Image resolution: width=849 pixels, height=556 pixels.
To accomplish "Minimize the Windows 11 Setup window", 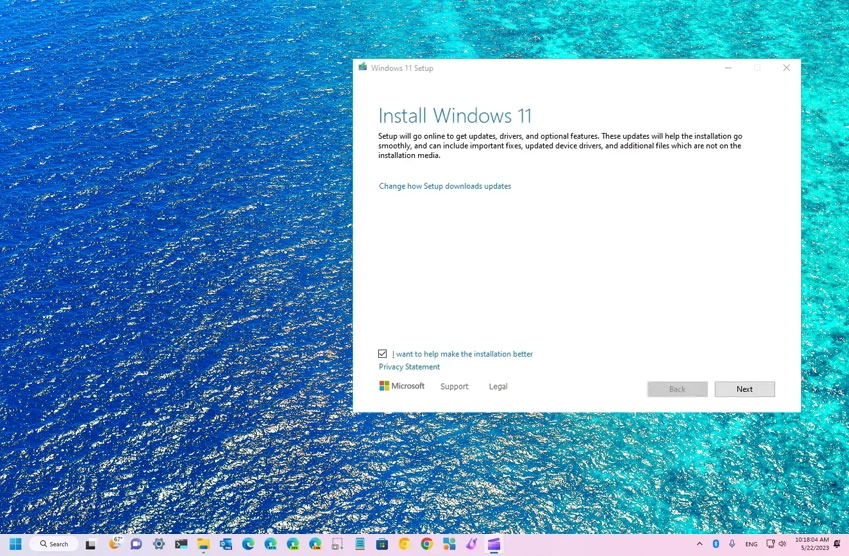I will pyautogui.click(x=728, y=68).
